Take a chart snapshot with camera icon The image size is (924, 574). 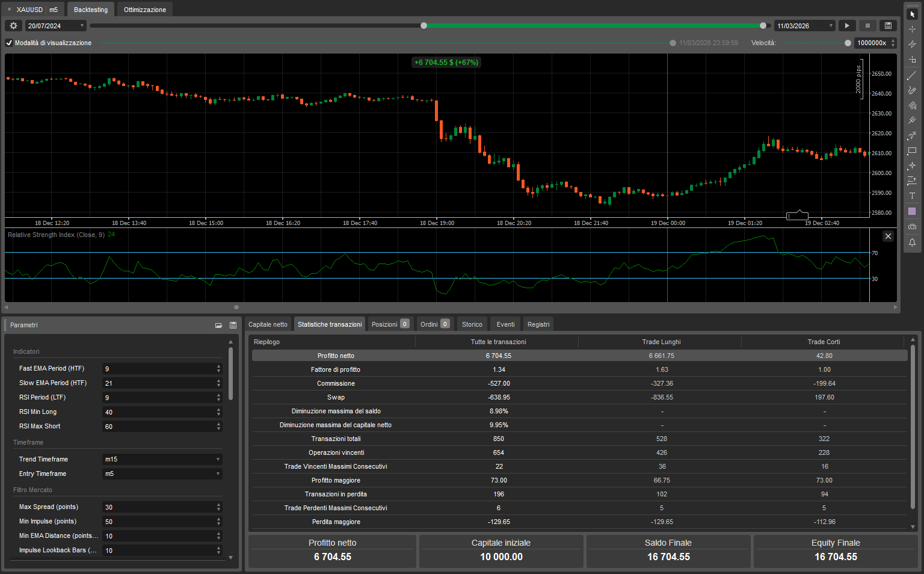(912, 226)
